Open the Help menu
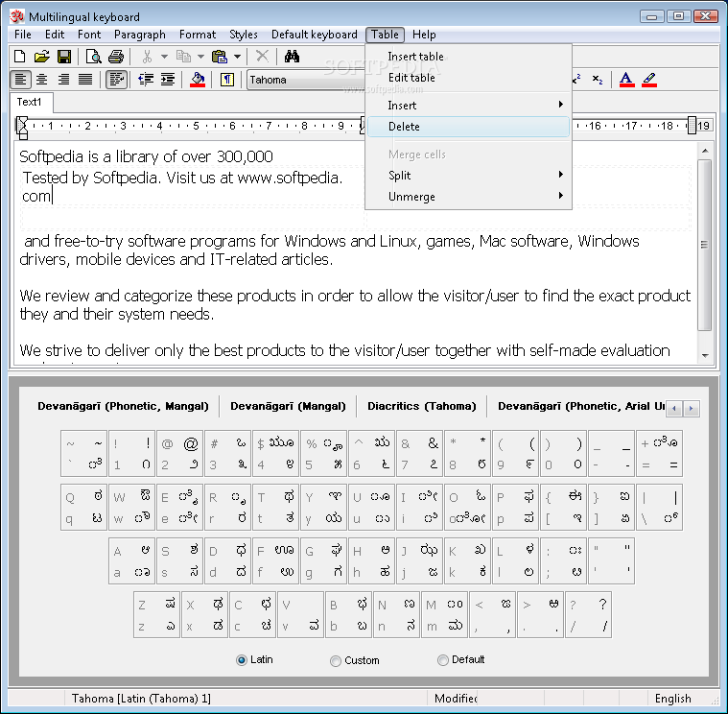The height and width of the screenshot is (714, 728). coord(424,35)
